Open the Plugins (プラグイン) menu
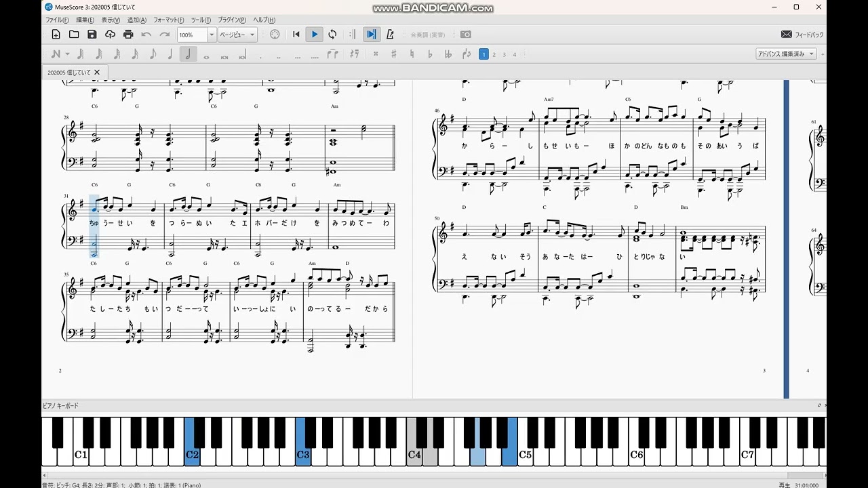This screenshot has width=868, height=488. (x=233, y=20)
